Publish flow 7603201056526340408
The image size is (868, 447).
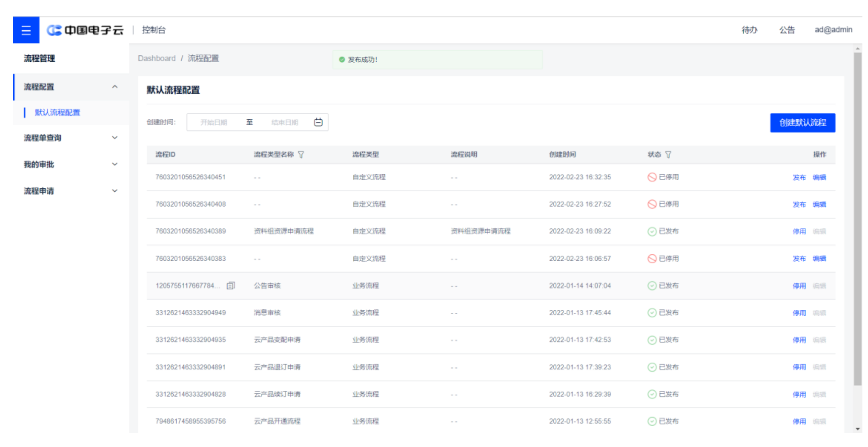pos(799,204)
